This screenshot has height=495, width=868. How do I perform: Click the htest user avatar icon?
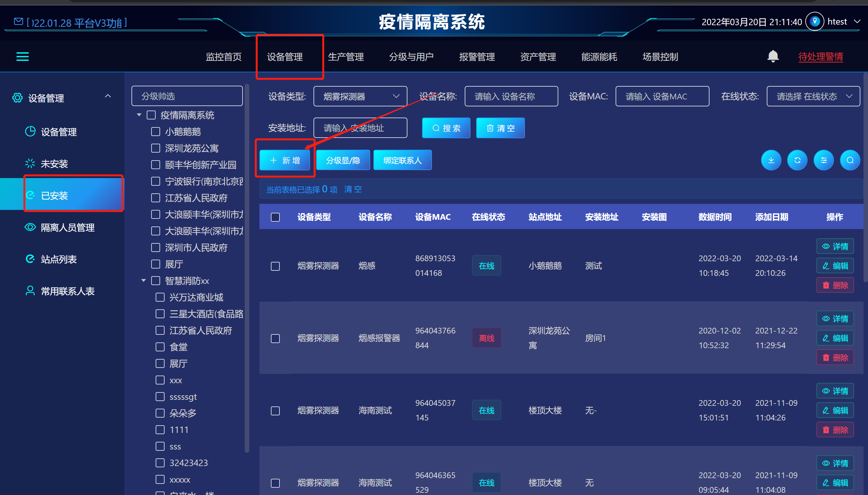pos(814,21)
